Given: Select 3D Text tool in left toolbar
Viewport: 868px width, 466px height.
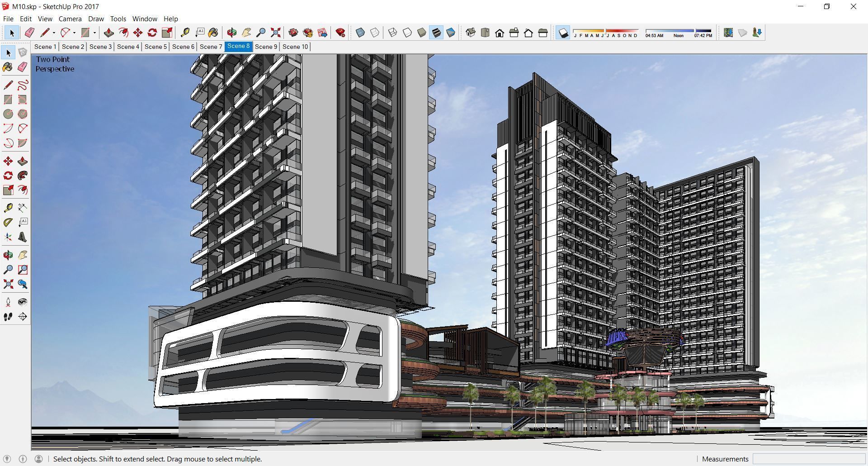Looking at the screenshot, I should [23, 237].
